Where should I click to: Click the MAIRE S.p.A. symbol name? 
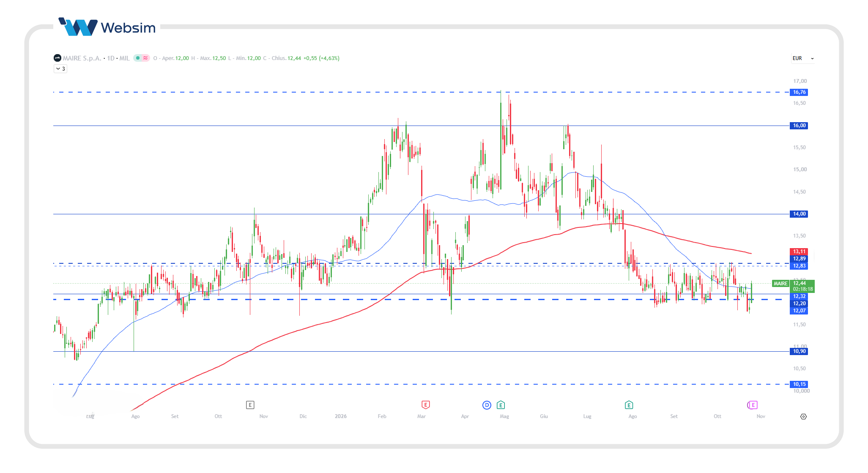click(82, 58)
